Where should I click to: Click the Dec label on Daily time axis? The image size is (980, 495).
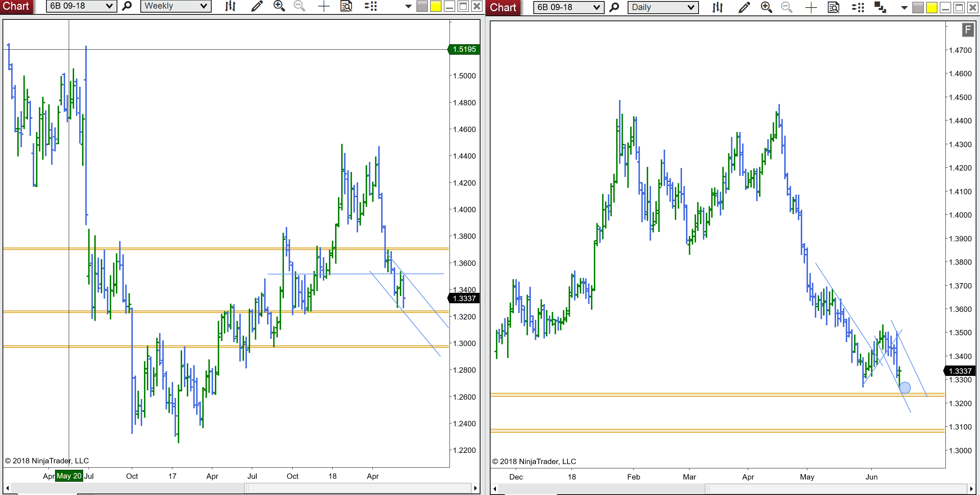click(516, 477)
